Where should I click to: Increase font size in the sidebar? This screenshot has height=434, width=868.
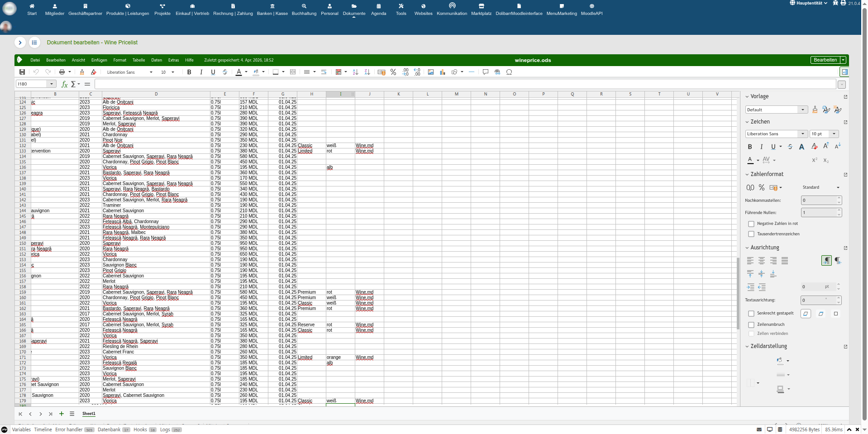826,146
